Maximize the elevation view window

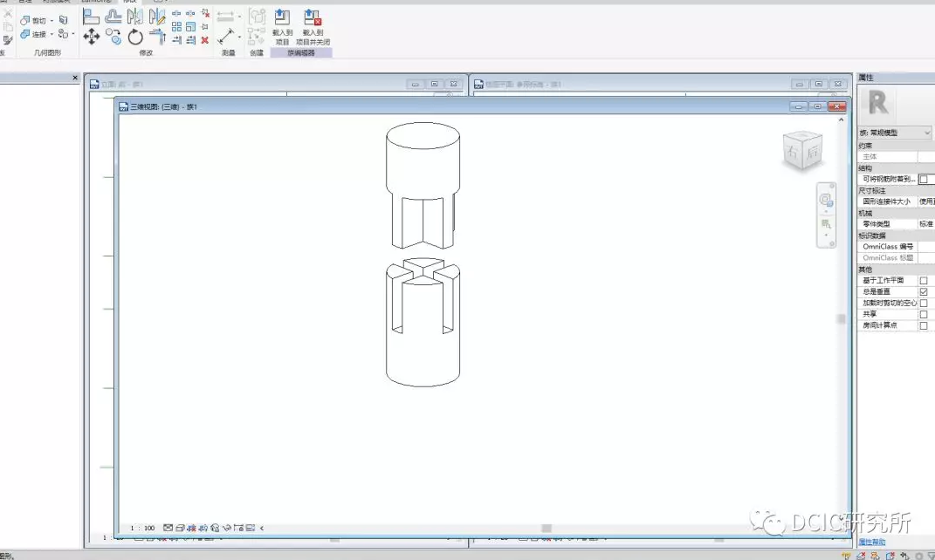pyautogui.click(x=435, y=84)
